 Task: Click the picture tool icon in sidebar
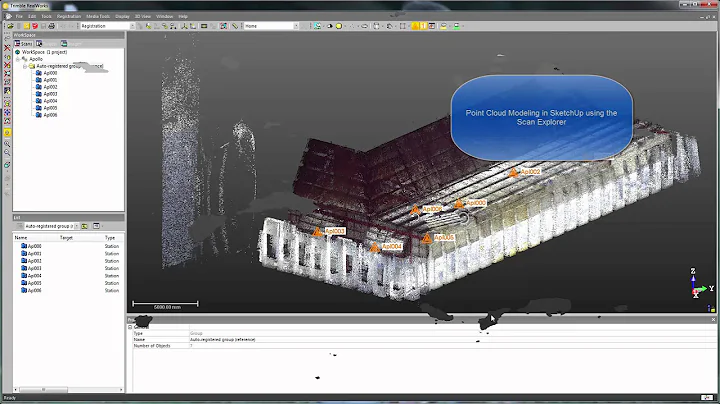coord(7,91)
